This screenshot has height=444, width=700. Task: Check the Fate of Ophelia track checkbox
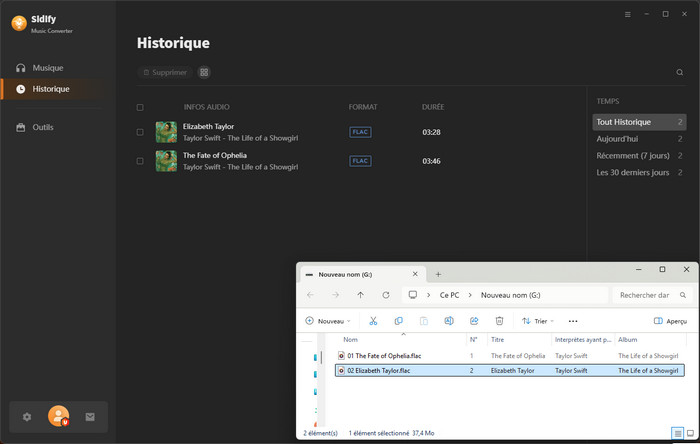140,160
